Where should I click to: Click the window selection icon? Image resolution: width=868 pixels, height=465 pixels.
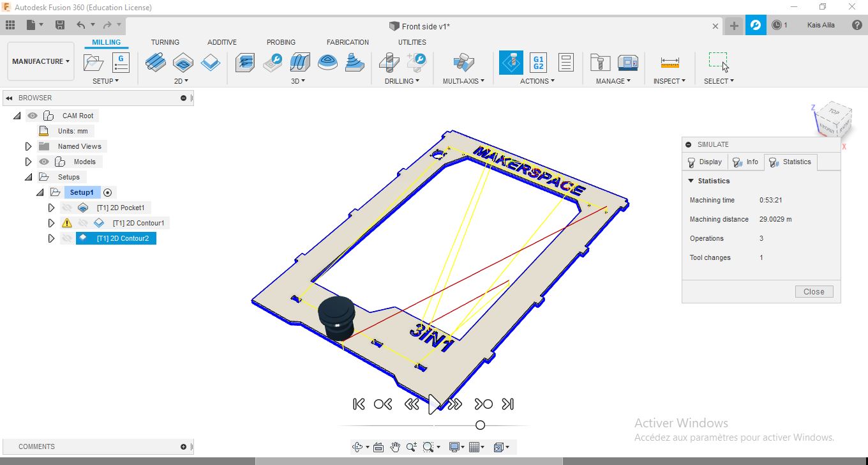pos(718,61)
